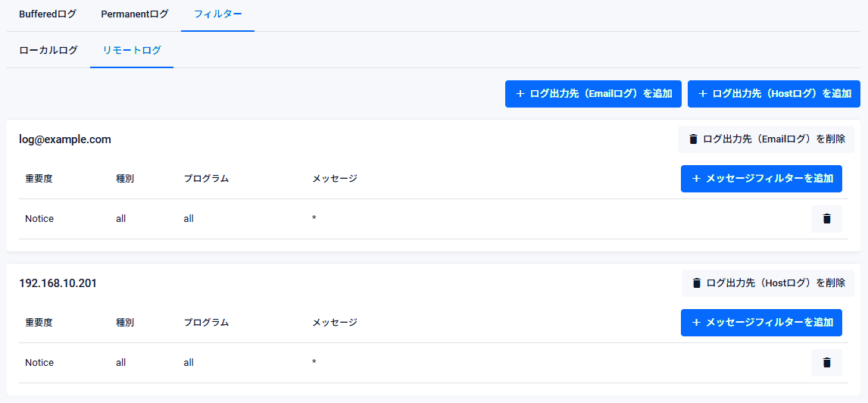Click 重要度 column header in Email log table

tap(39, 179)
